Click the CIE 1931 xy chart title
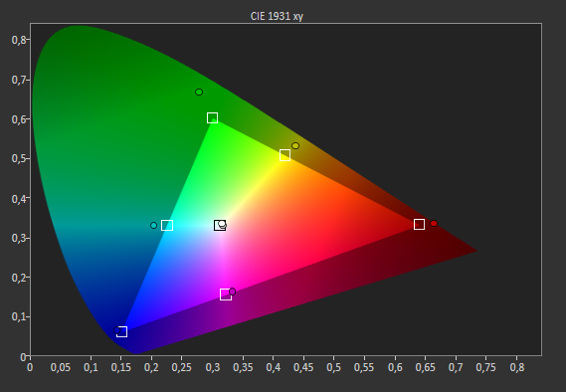Screen dimensions: 566x392 277,16
